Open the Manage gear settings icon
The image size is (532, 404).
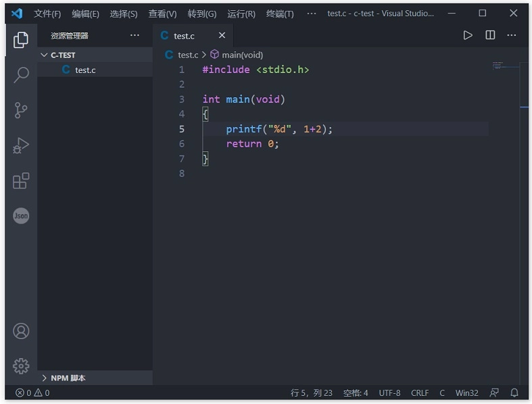click(21, 366)
